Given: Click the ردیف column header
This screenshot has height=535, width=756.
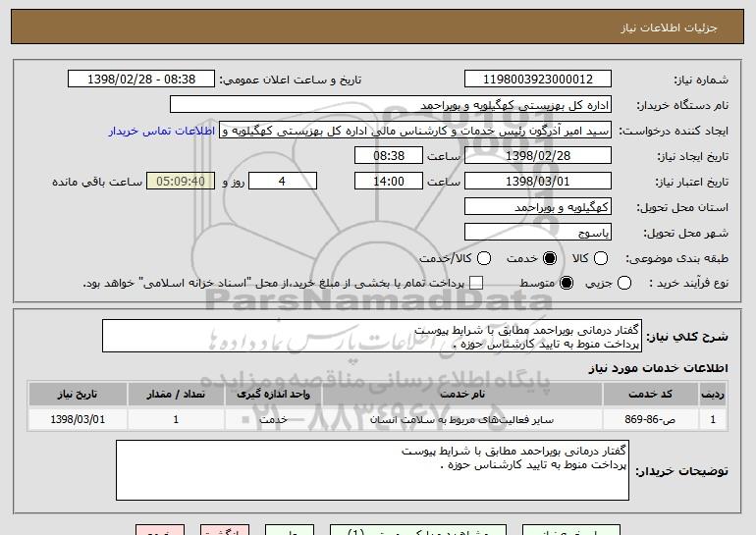Looking at the screenshot, I should [713, 395].
